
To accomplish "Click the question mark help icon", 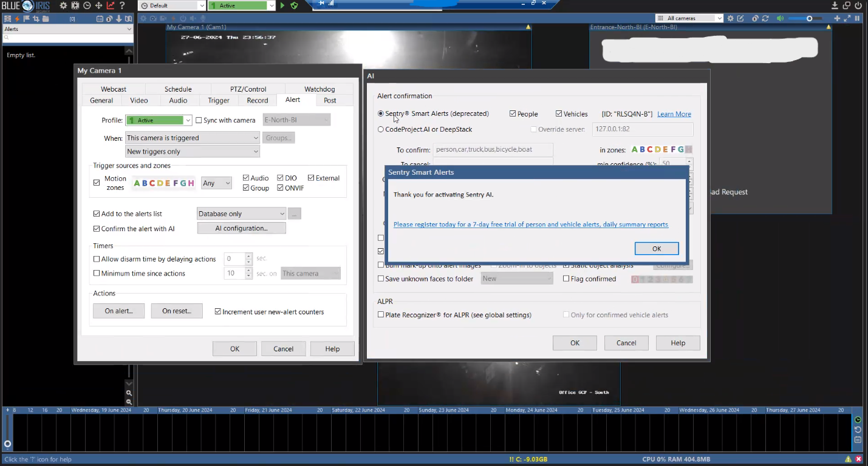I will click(x=122, y=5).
